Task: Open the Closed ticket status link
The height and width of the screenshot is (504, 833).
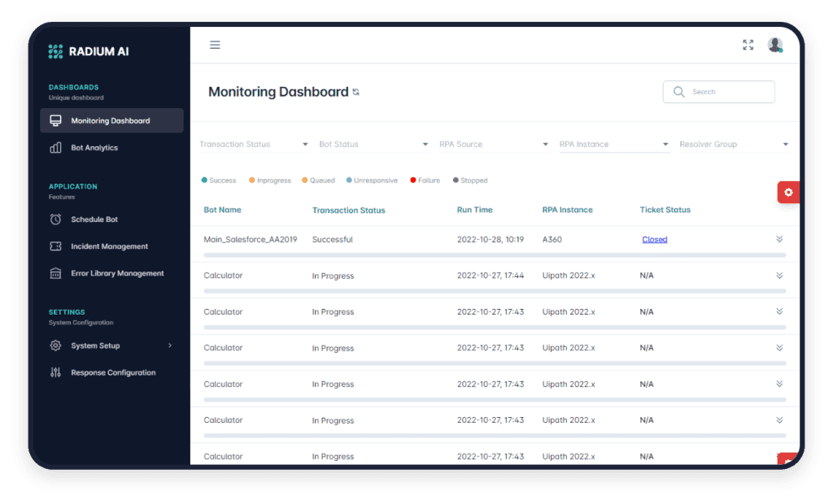Action: coord(654,239)
